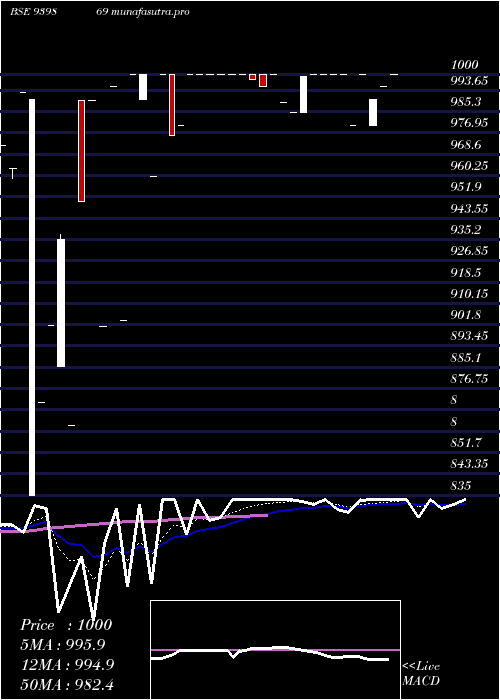Click the '5MA : 995.9' readout
This screenshot has height=700, width=500.
click(62, 645)
